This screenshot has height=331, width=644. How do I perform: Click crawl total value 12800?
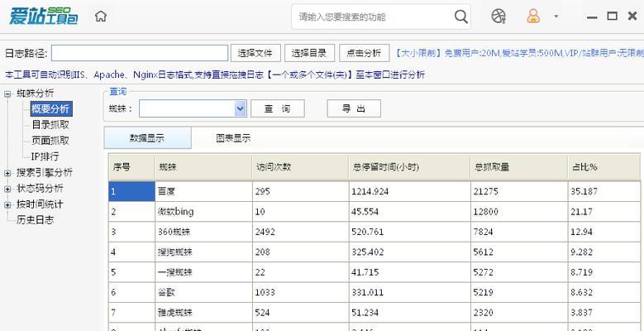click(x=519, y=212)
